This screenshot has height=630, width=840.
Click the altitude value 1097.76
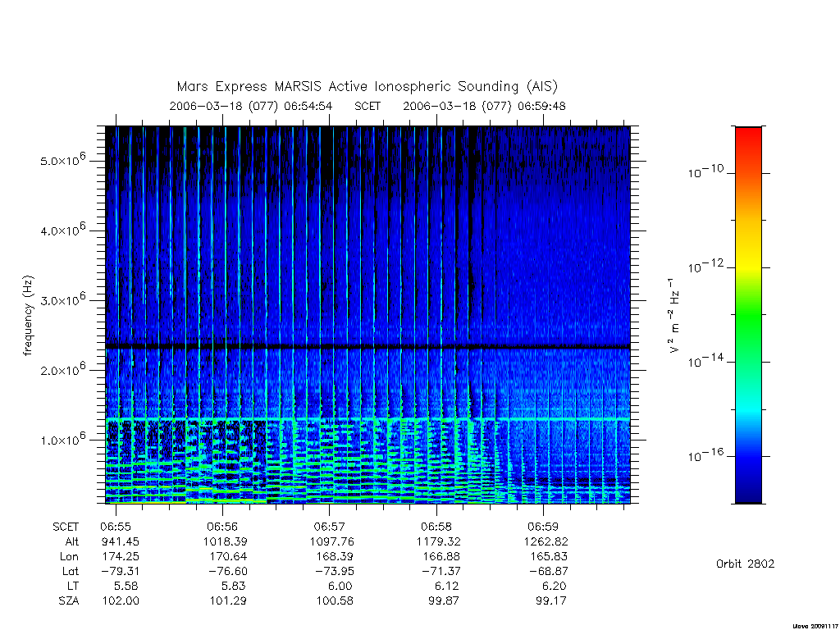(332, 541)
